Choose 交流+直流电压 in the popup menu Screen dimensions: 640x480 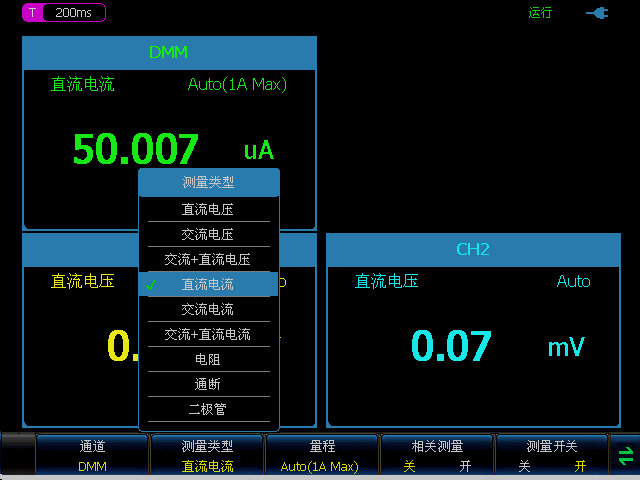pos(208,260)
